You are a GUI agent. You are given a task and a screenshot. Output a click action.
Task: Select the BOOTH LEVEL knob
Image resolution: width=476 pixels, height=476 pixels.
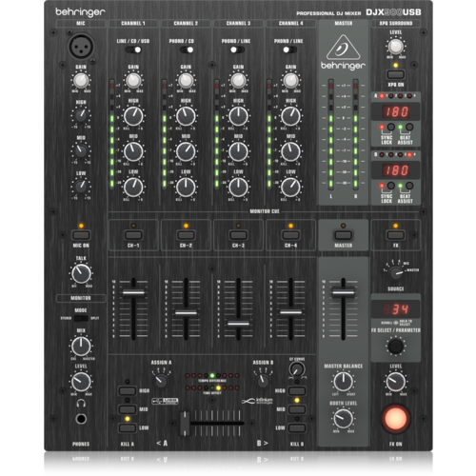344,419
